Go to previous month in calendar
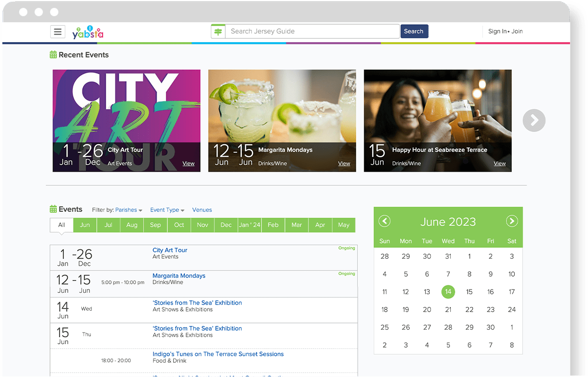 click(x=385, y=221)
